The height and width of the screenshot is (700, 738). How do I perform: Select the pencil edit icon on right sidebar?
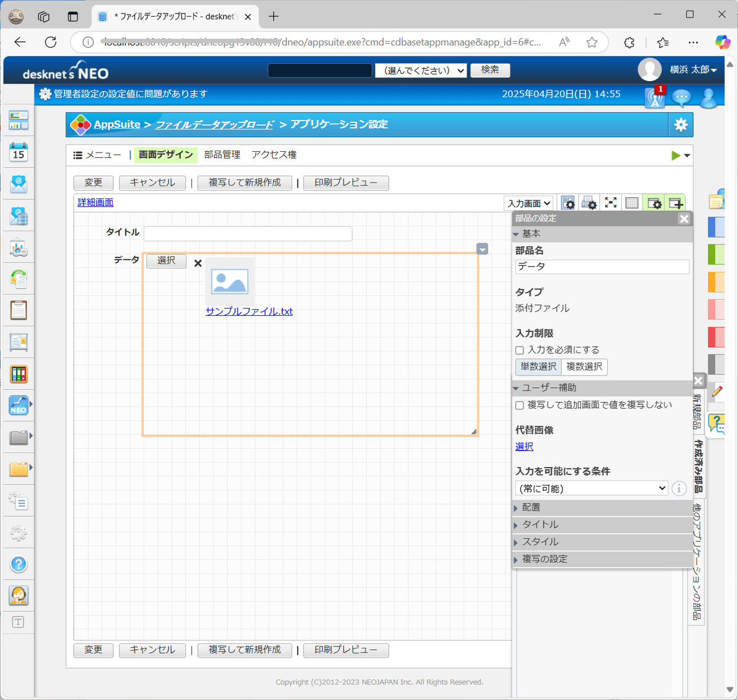pyautogui.click(x=716, y=391)
